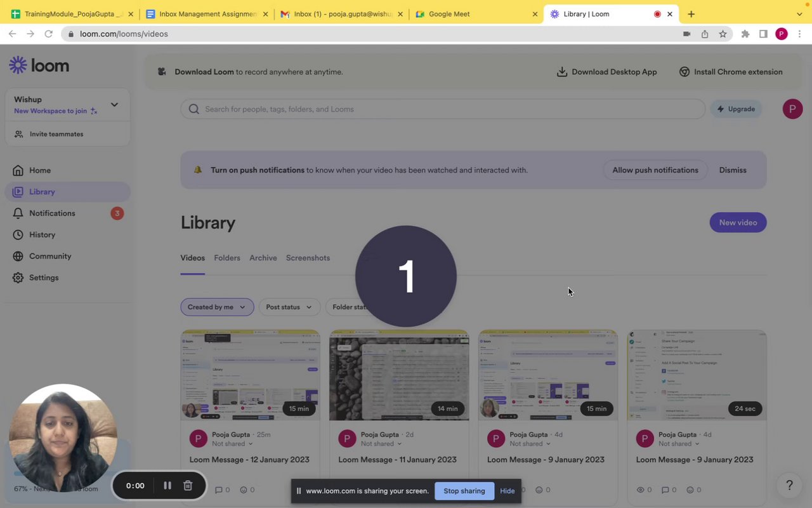Image resolution: width=812 pixels, height=508 pixels.
Task: Open the Created by me filter
Action: [217, 307]
